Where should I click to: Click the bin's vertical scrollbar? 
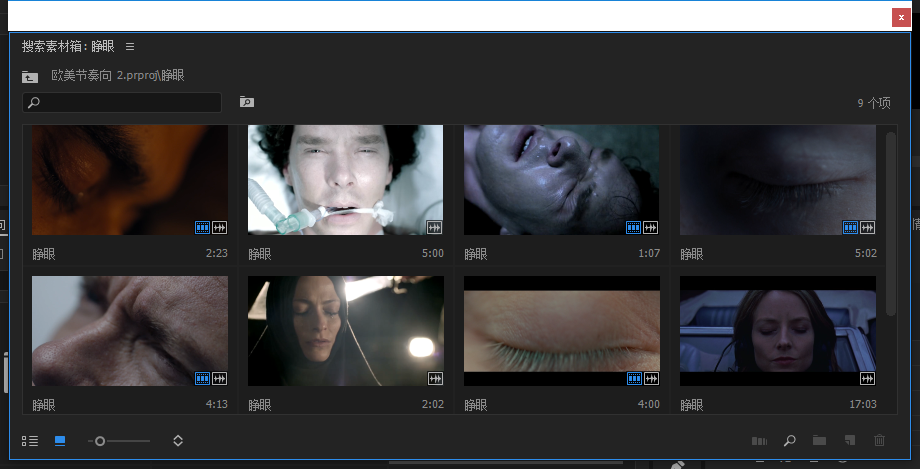click(x=891, y=223)
